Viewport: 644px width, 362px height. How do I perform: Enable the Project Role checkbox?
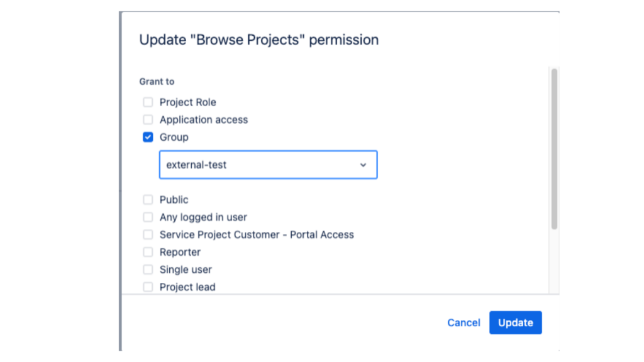pos(148,102)
